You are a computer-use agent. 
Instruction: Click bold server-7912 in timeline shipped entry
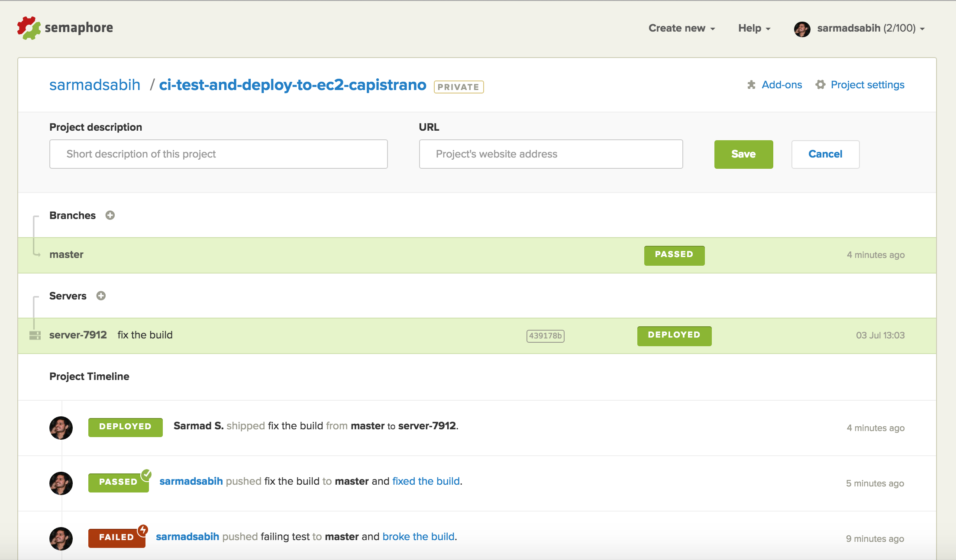point(427,426)
